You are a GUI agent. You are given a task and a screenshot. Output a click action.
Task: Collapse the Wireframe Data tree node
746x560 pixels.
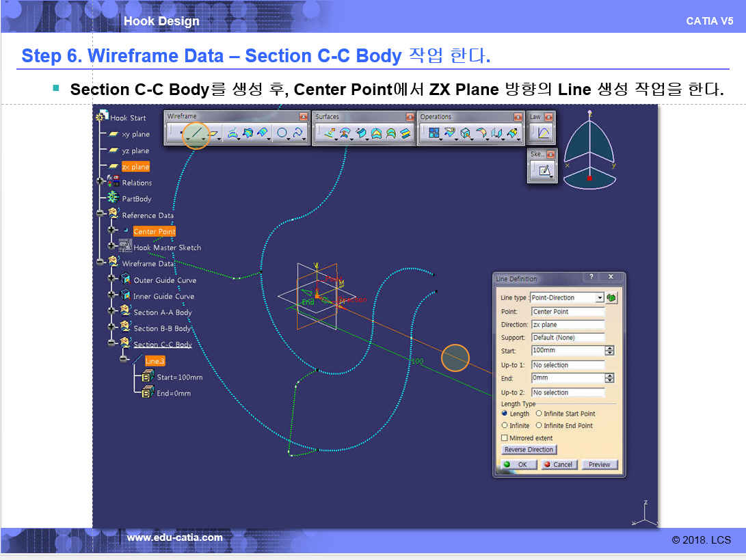(x=101, y=263)
